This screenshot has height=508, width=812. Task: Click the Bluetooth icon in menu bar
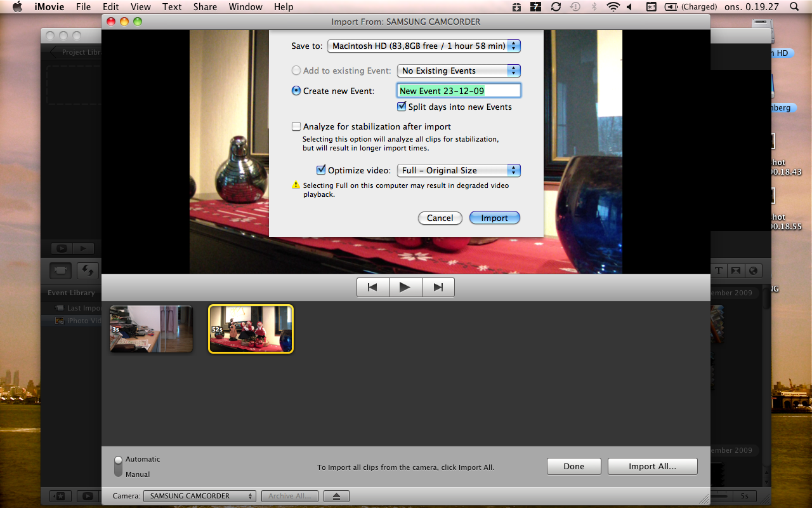click(x=594, y=7)
